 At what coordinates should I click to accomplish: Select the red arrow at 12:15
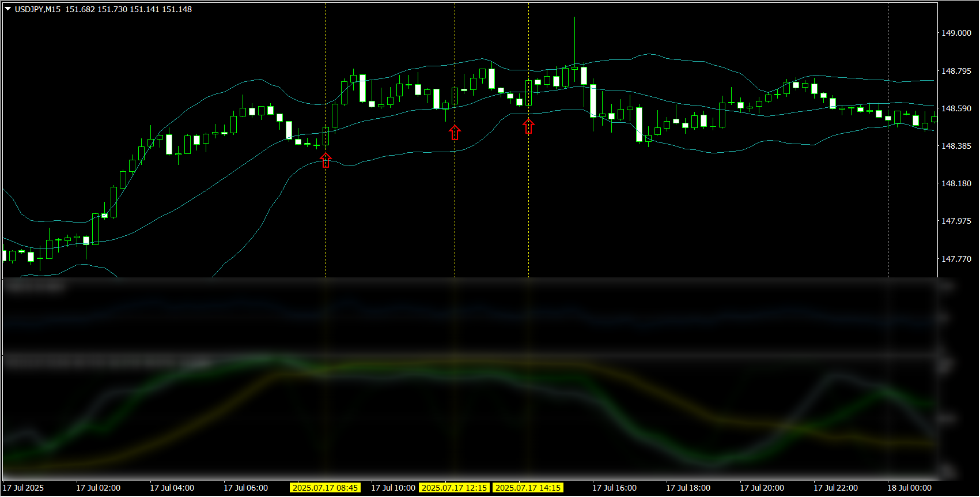pyautogui.click(x=455, y=133)
